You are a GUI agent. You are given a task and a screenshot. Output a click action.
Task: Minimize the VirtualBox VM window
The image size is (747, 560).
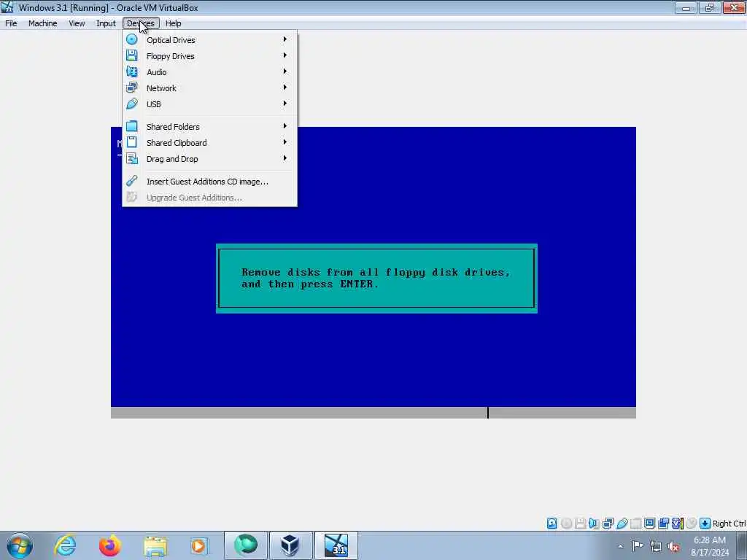tap(686, 7)
